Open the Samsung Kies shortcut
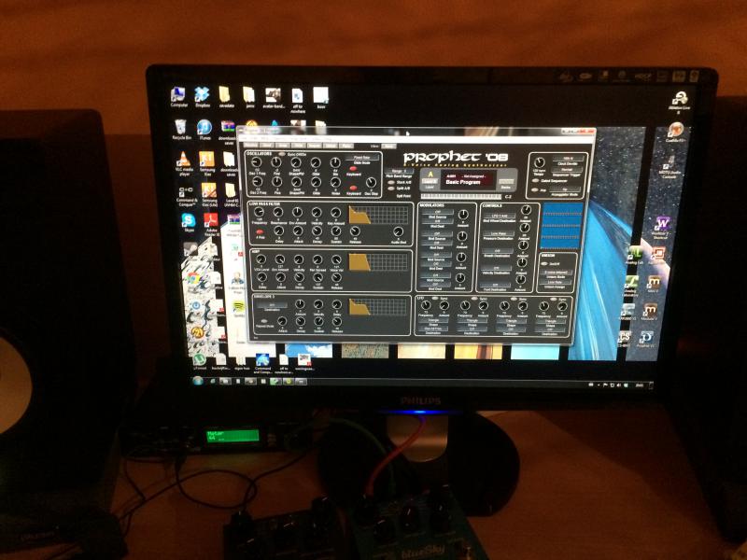747x560 pixels. [x=207, y=164]
